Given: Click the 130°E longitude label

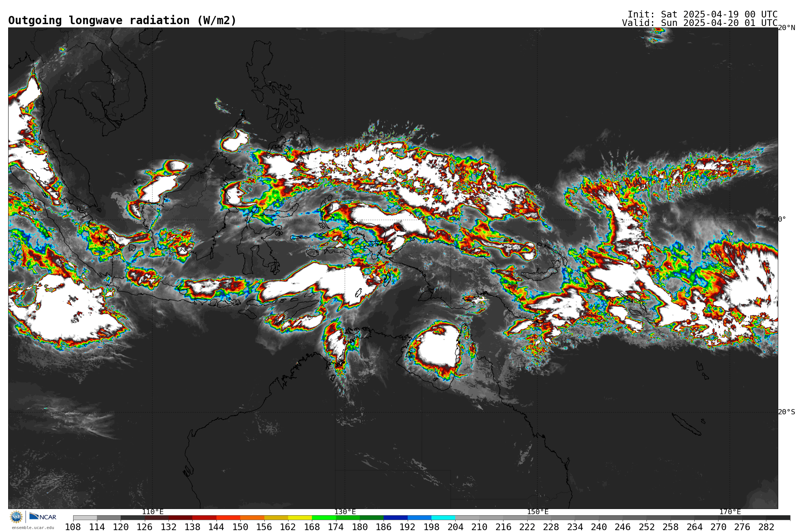Looking at the screenshot, I should pyautogui.click(x=345, y=512).
